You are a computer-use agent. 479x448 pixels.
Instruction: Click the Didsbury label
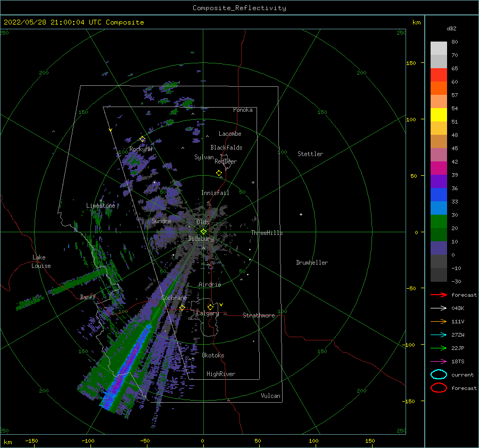pos(201,239)
